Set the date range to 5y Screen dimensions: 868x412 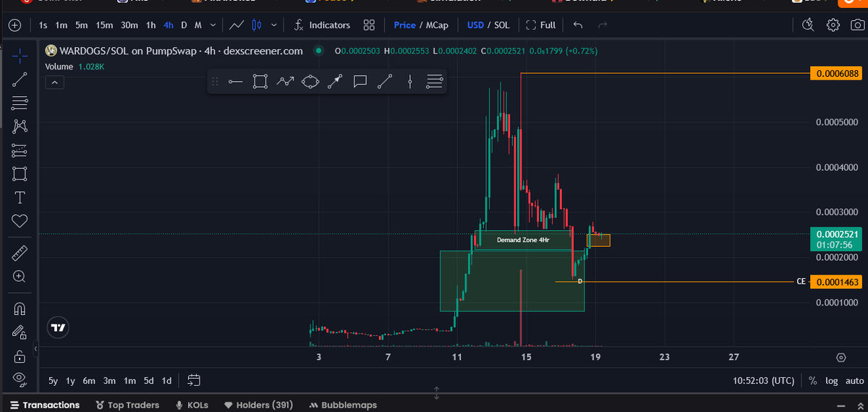click(53, 380)
